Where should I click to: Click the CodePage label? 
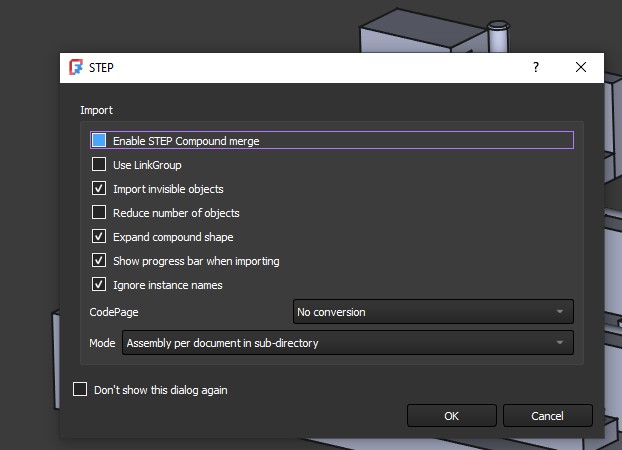(x=113, y=312)
